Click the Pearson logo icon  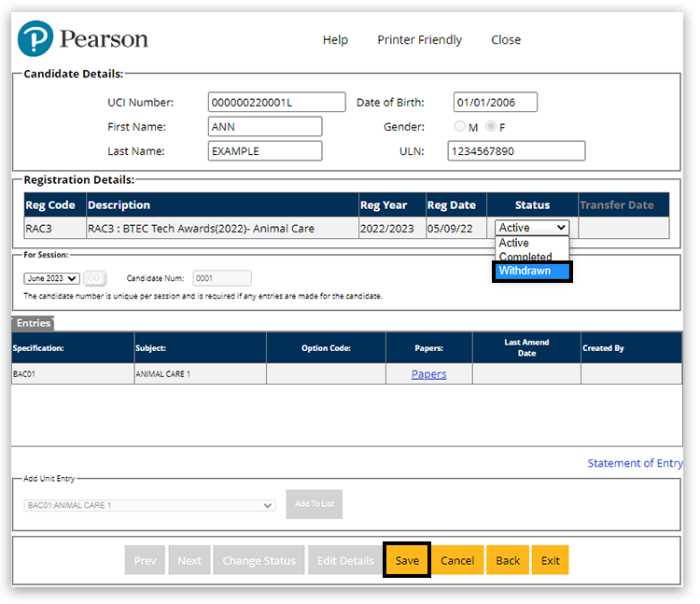[x=35, y=39]
